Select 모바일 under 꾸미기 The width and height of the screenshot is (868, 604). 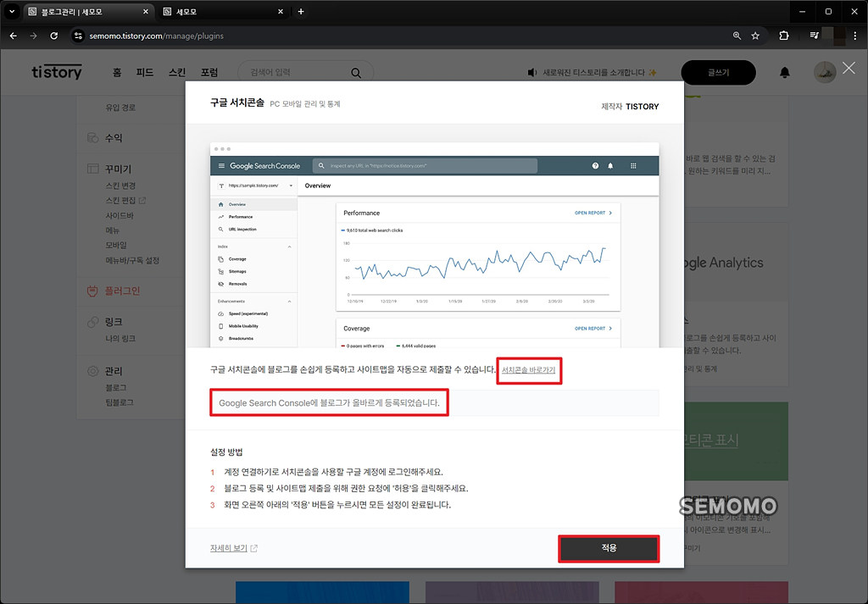pyautogui.click(x=116, y=245)
